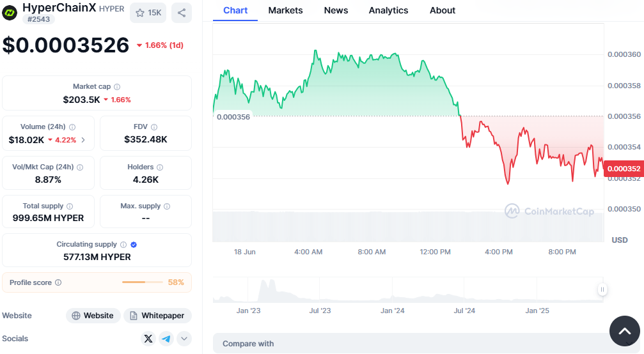The height and width of the screenshot is (354, 644).
Task: Open the share button
Action: click(182, 13)
